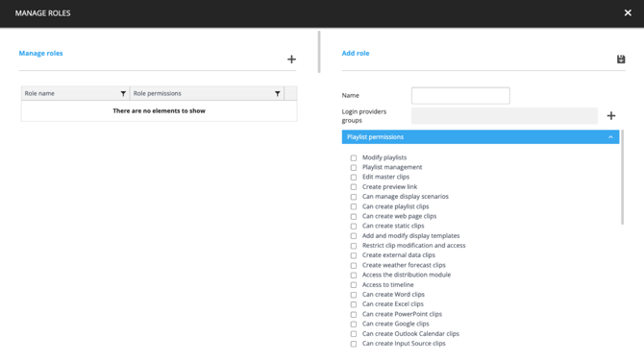644x361 pixels.
Task: Click the Role name column header
Action: pyautogui.click(x=75, y=93)
